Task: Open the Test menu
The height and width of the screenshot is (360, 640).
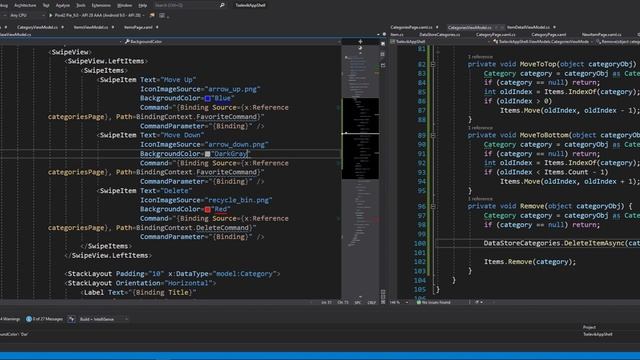Action: (x=46, y=5)
